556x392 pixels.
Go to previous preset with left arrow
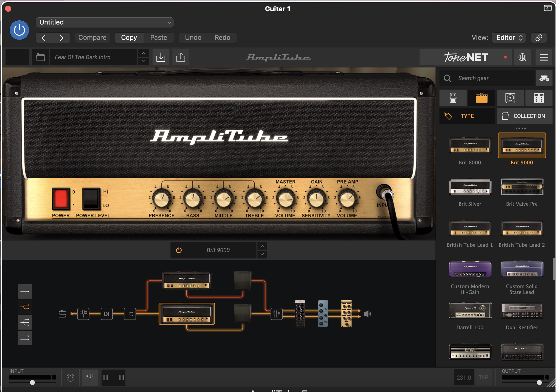tap(44, 38)
